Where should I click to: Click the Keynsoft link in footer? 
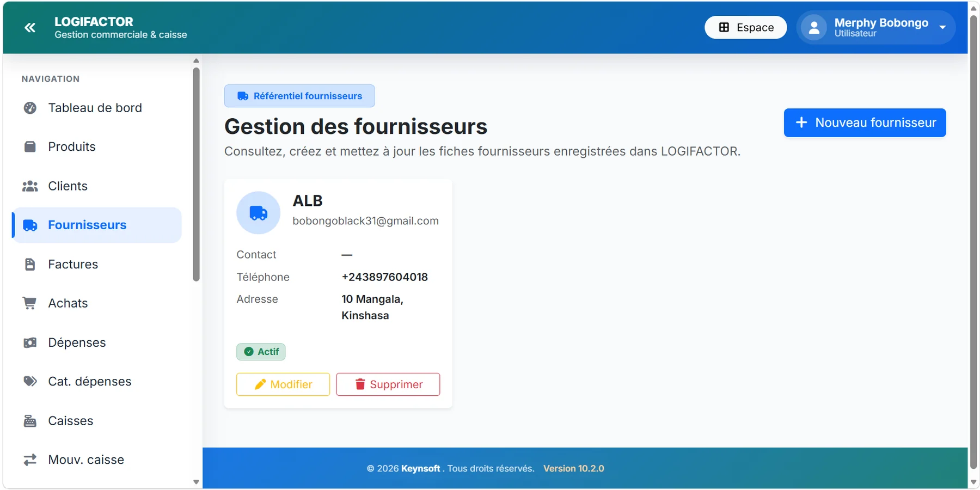click(420, 469)
